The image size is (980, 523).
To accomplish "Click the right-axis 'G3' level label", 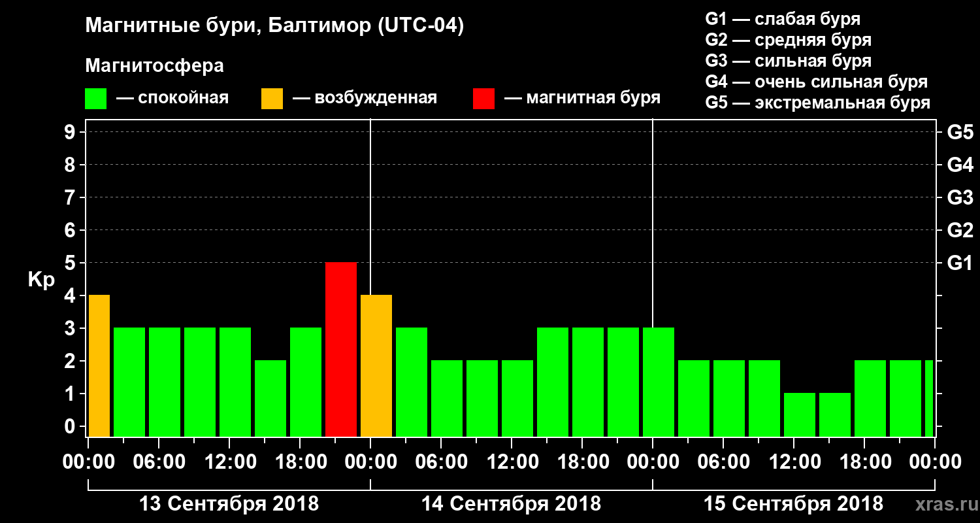I will (960, 197).
